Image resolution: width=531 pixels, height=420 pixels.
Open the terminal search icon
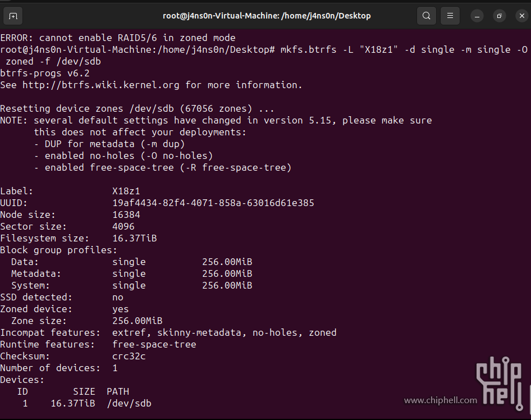(x=427, y=16)
